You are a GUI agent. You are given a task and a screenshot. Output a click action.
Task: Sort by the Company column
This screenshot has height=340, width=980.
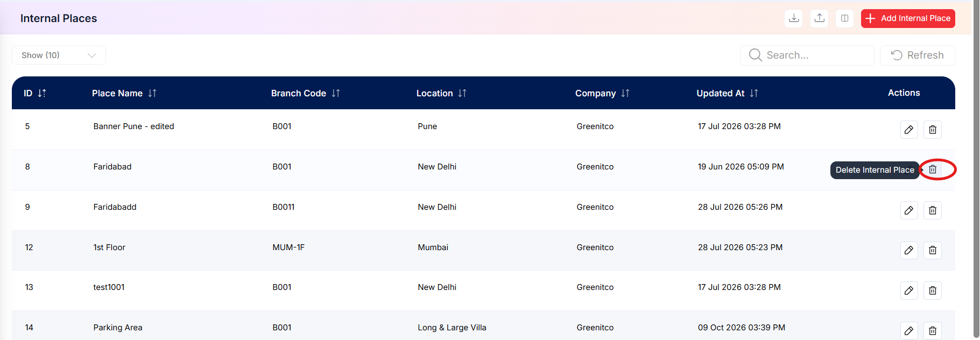(625, 93)
